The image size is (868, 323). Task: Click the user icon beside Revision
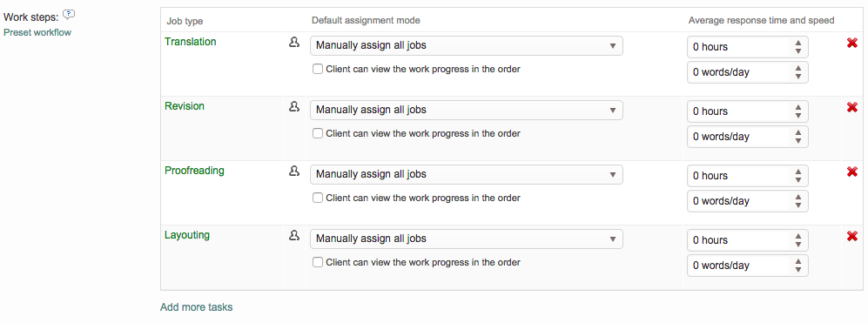(x=294, y=106)
